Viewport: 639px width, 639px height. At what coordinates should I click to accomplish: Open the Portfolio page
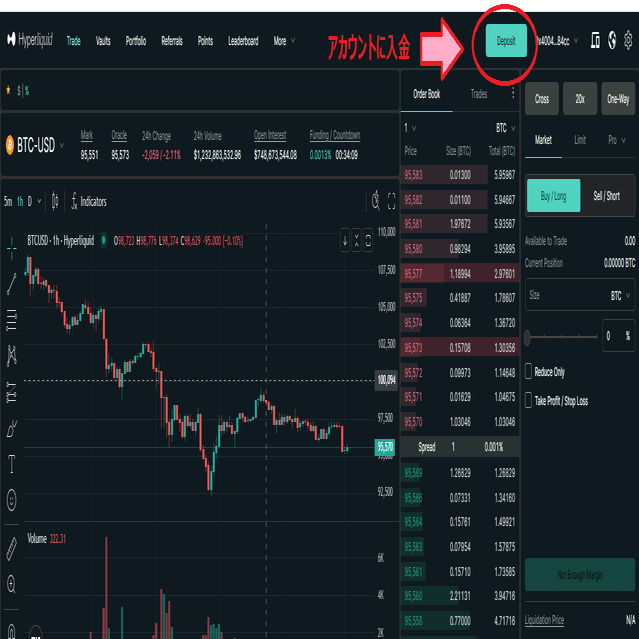point(136,41)
